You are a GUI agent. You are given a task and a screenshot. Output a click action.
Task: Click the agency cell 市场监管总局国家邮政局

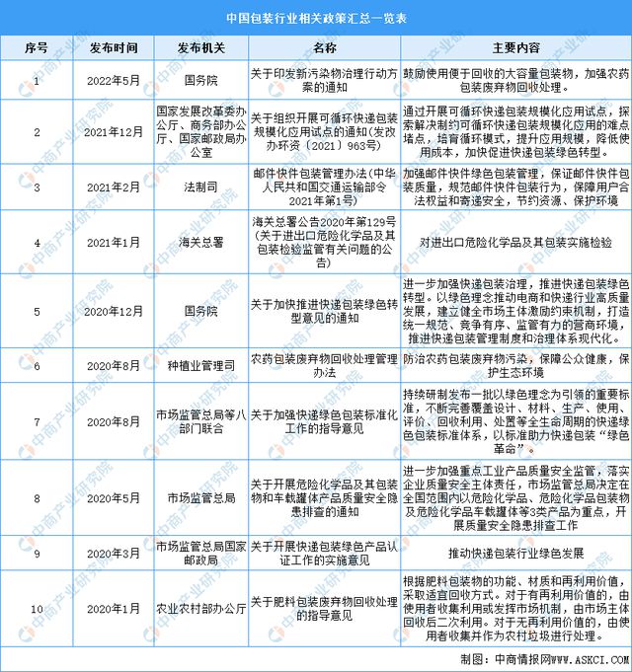201,554
